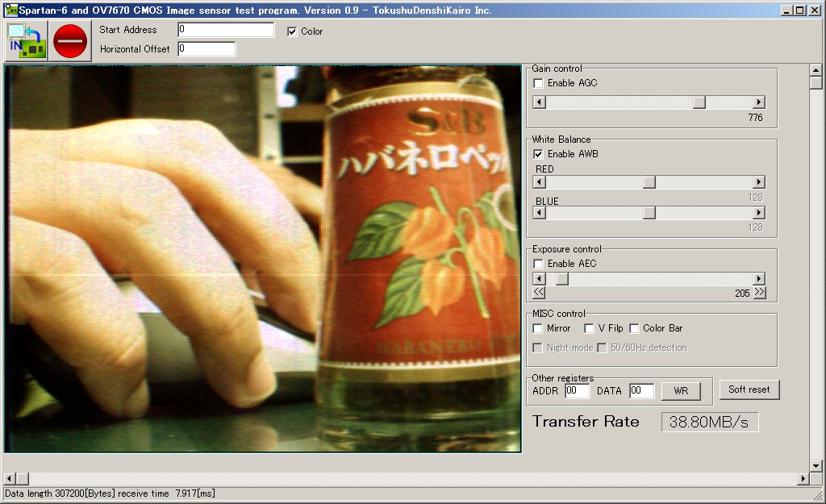Click the horizontal scrollbar right arrow
Viewport: 826px width, 504px height.
pyautogui.click(x=803, y=479)
